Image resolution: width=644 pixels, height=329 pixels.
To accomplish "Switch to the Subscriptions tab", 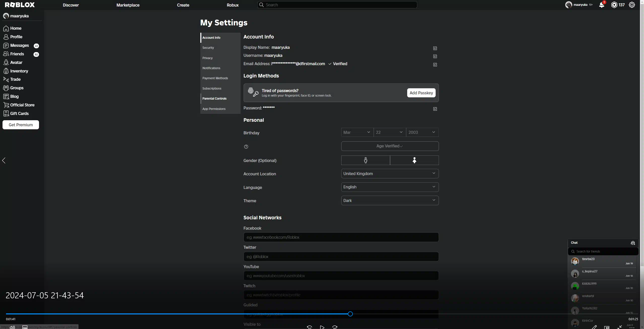I will coord(220,89).
